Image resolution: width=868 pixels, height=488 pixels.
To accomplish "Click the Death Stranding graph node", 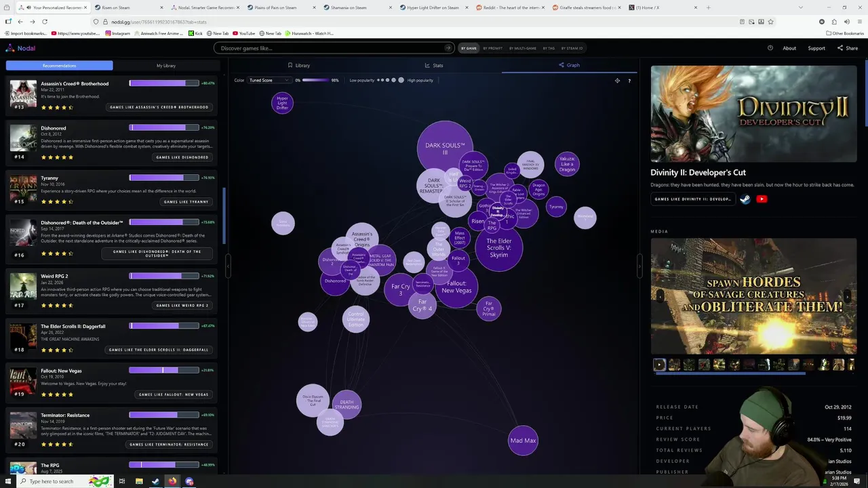I will (347, 405).
